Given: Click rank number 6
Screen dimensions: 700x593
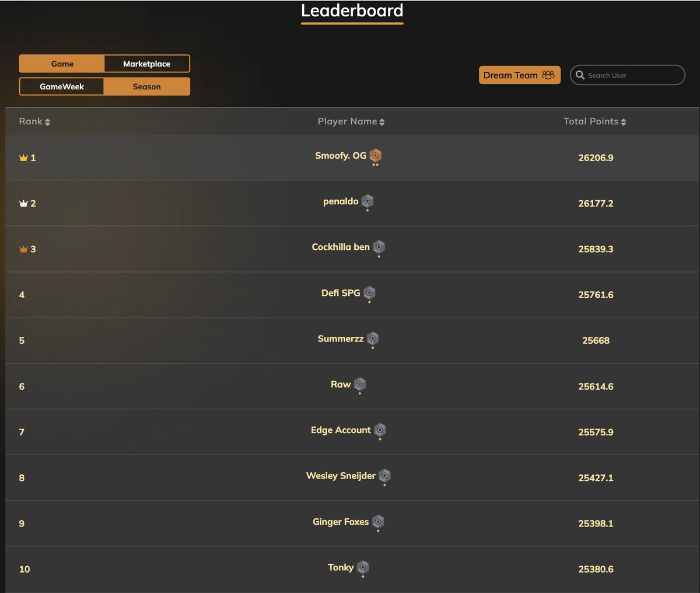Looking at the screenshot, I should [x=22, y=386].
